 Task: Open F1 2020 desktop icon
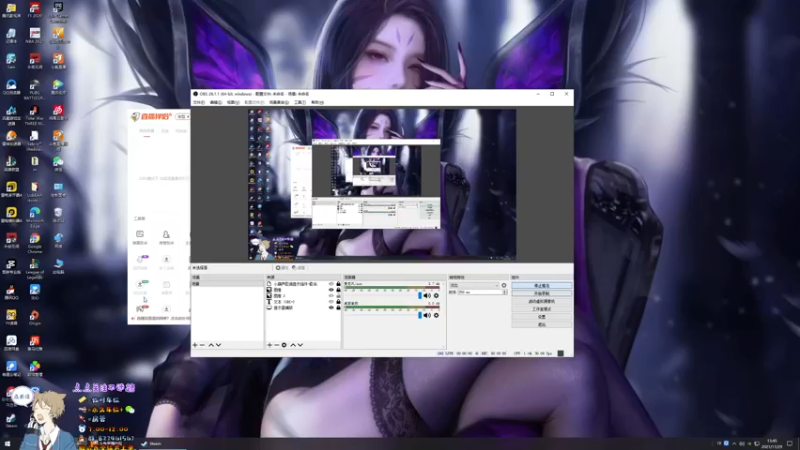pyautogui.click(x=35, y=10)
